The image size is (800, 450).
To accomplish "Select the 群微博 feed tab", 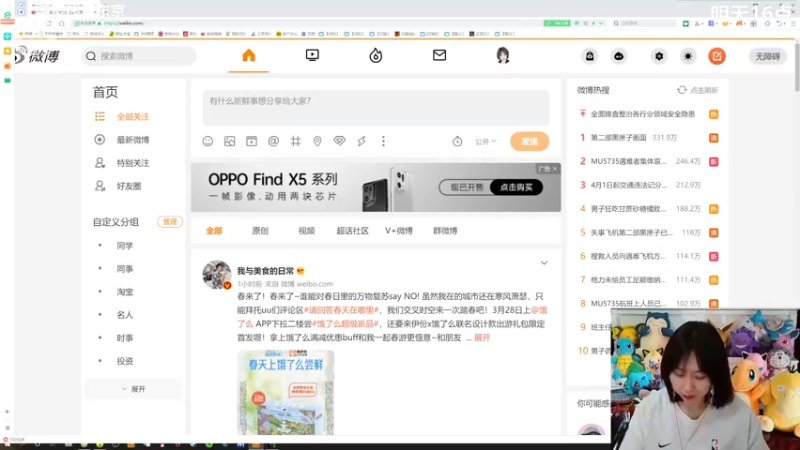I will 445,231.
